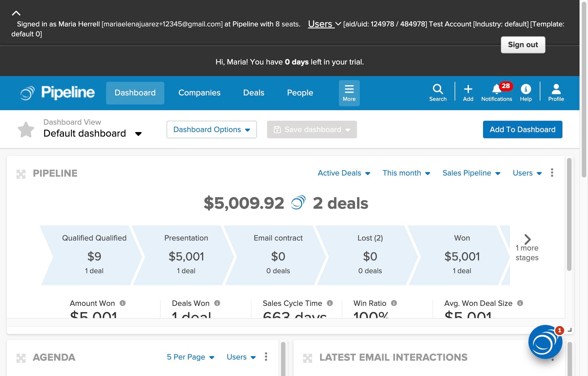Collapse the top admin bar with chevron
Screen dimensions: 588x376
coord(16,13)
